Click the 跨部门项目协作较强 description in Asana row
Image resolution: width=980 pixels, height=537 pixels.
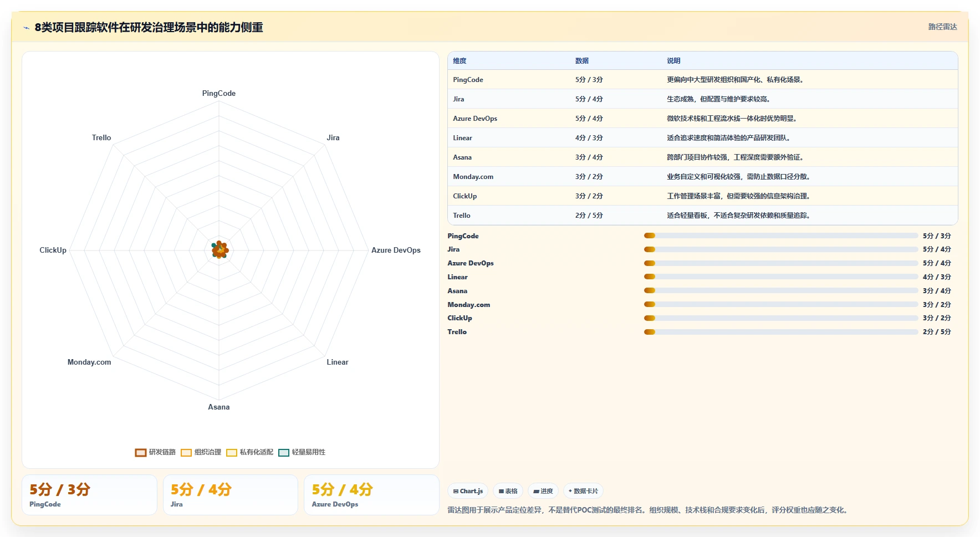coord(735,157)
